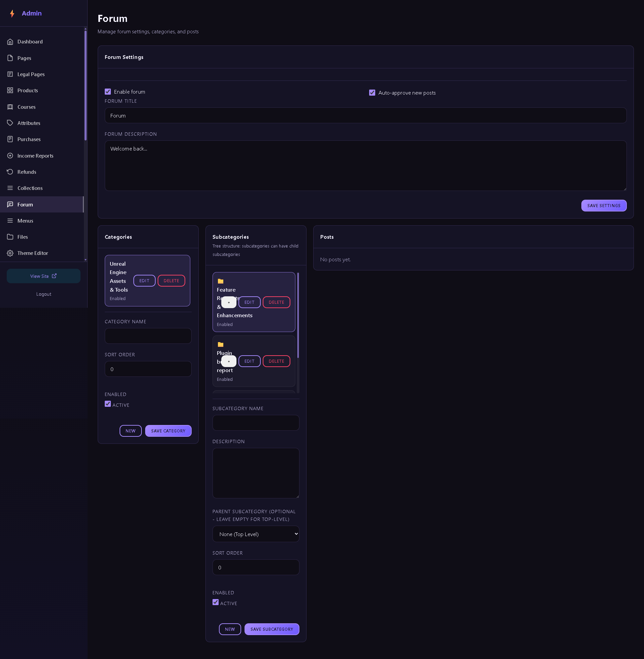Add child to Plugin bug report subcategory
Image resolution: width=644 pixels, height=659 pixels.
[x=229, y=361]
